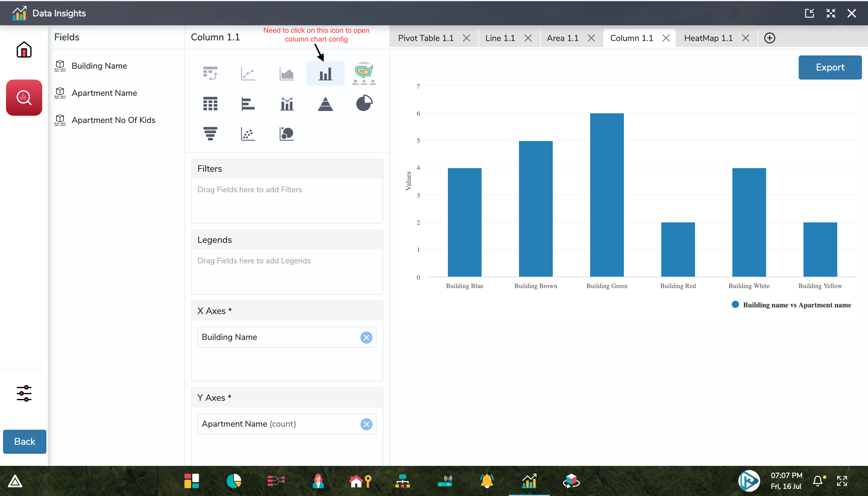This screenshot has width=868, height=496.
Task: Open the settings sliders icon in sidebar
Action: (24, 394)
